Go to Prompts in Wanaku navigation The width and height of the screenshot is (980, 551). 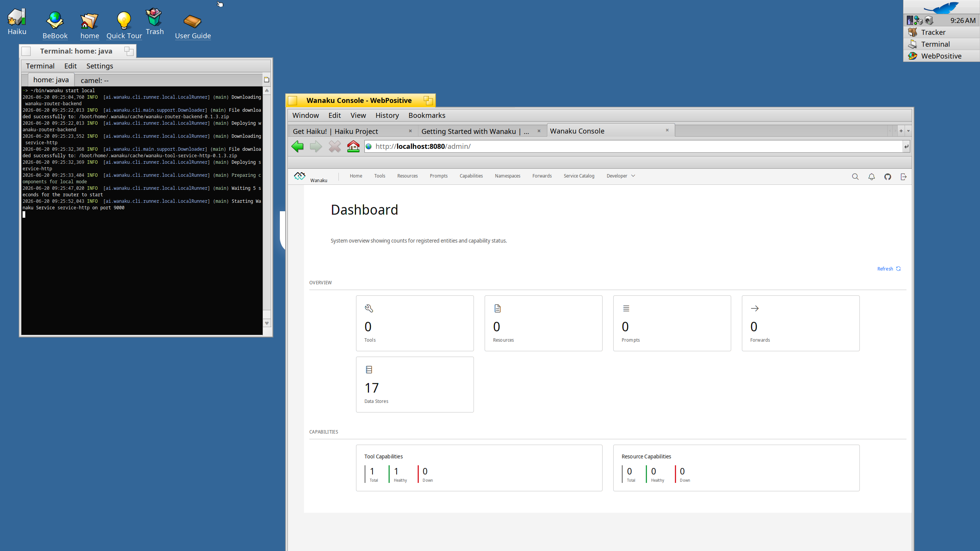pyautogui.click(x=438, y=176)
